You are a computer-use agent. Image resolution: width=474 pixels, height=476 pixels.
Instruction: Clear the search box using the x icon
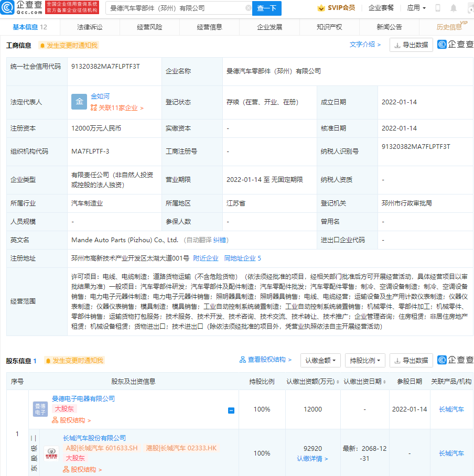[x=248, y=8]
